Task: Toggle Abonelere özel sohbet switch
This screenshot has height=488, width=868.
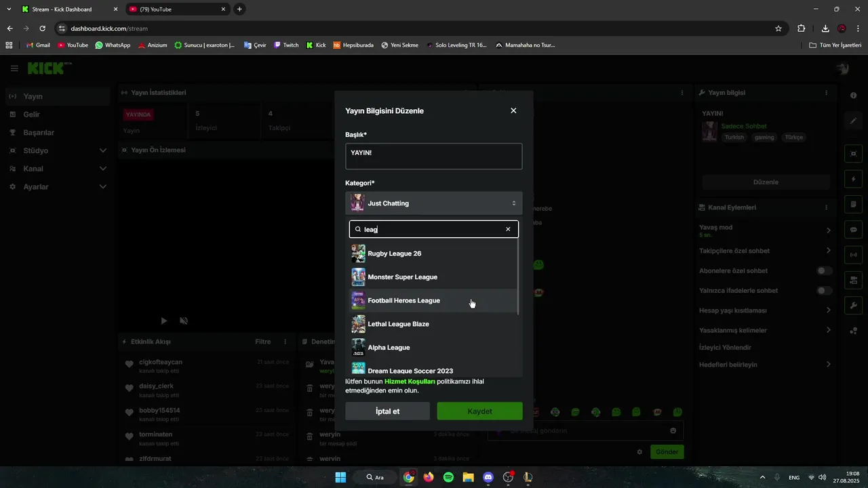Action: coord(825,270)
